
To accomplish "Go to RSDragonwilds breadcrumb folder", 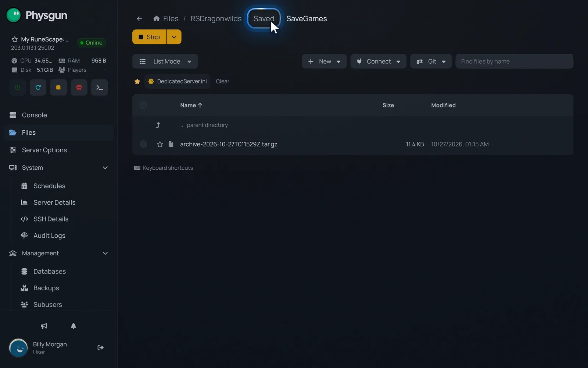I will pos(216,19).
